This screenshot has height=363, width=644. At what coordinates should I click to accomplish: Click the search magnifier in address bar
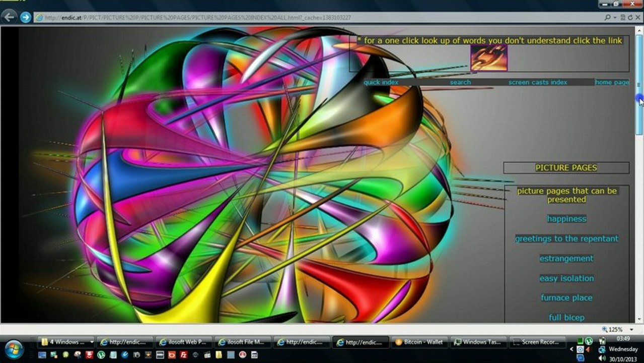tap(608, 18)
